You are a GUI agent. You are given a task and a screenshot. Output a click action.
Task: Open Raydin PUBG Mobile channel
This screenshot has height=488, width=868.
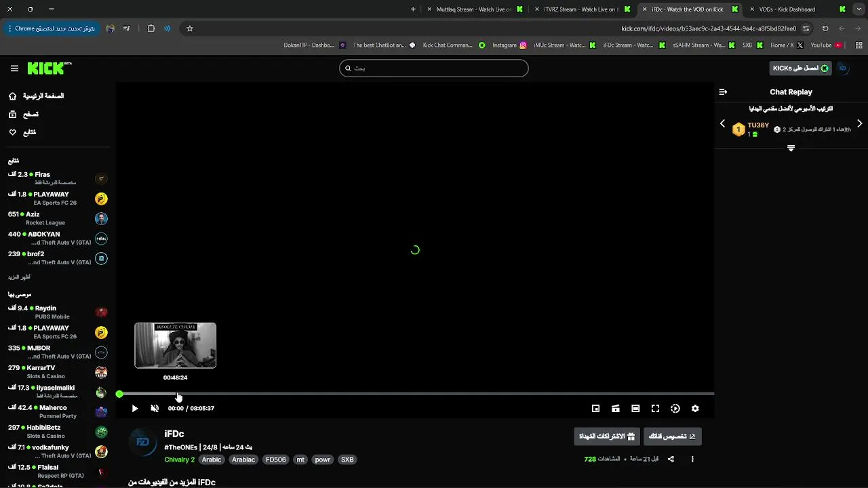(x=57, y=312)
